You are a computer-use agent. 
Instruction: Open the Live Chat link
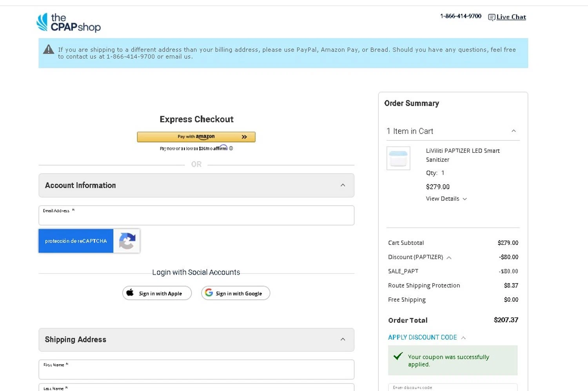(511, 17)
